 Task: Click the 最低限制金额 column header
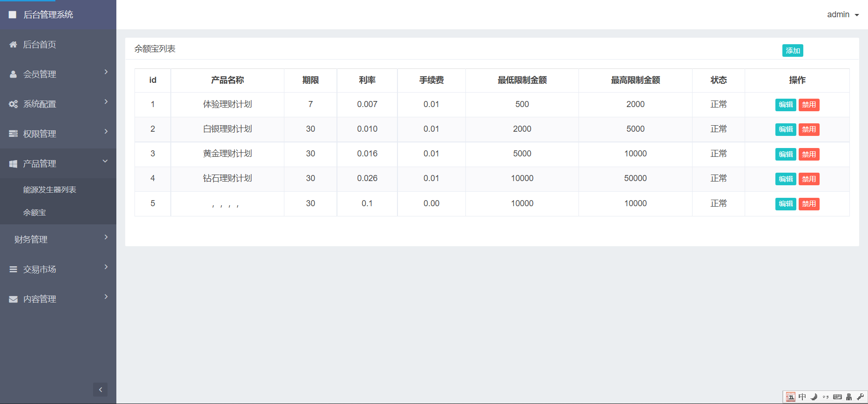click(x=522, y=80)
